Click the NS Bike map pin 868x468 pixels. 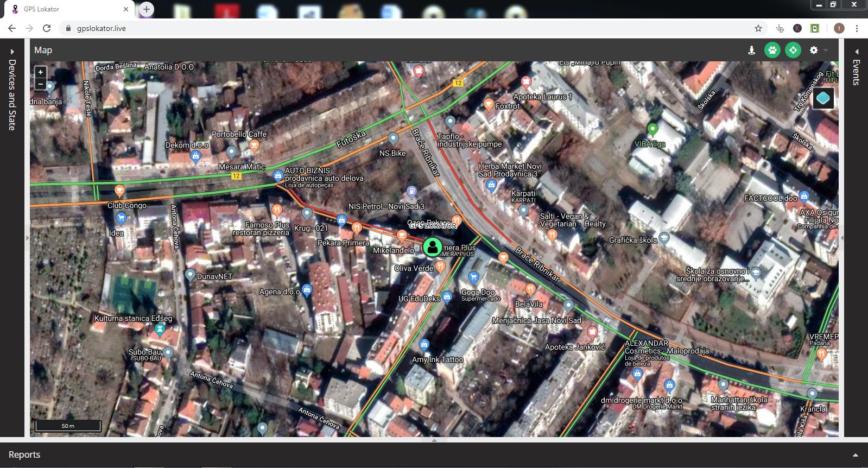(393, 138)
